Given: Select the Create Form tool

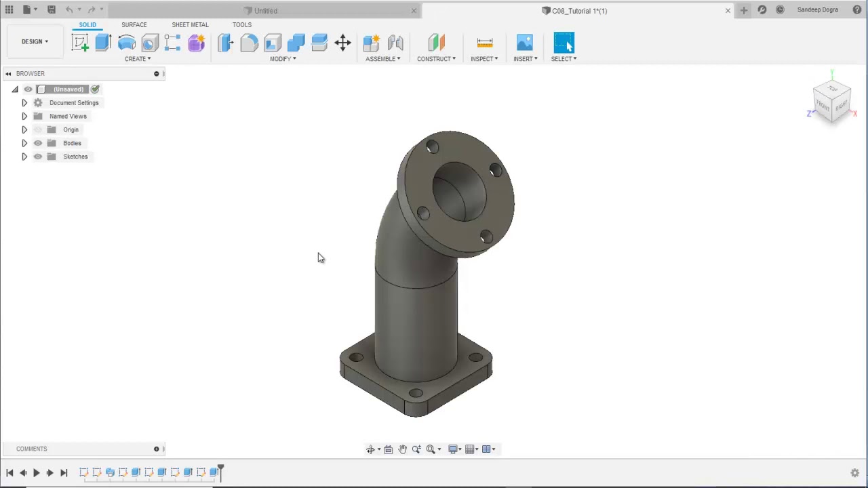Looking at the screenshot, I should coord(196,43).
